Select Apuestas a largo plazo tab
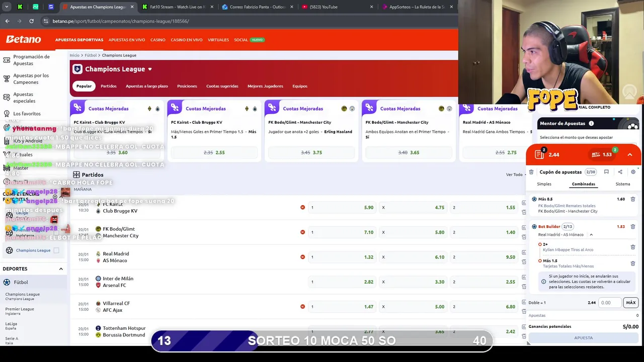This screenshot has width=644, height=362. click(147, 86)
